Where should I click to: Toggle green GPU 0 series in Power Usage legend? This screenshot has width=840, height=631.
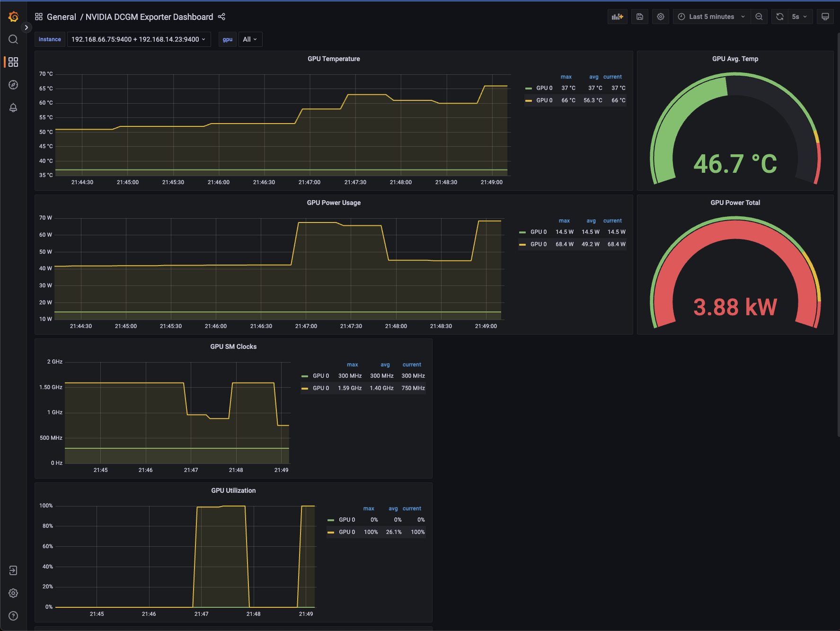click(x=538, y=232)
